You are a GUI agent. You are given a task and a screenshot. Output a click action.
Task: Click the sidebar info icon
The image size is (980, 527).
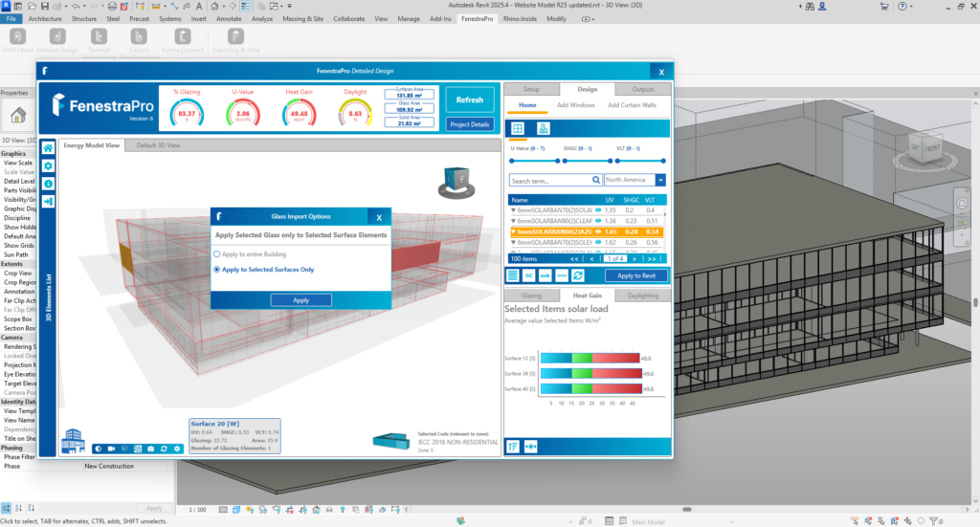click(x=48, y=184)
